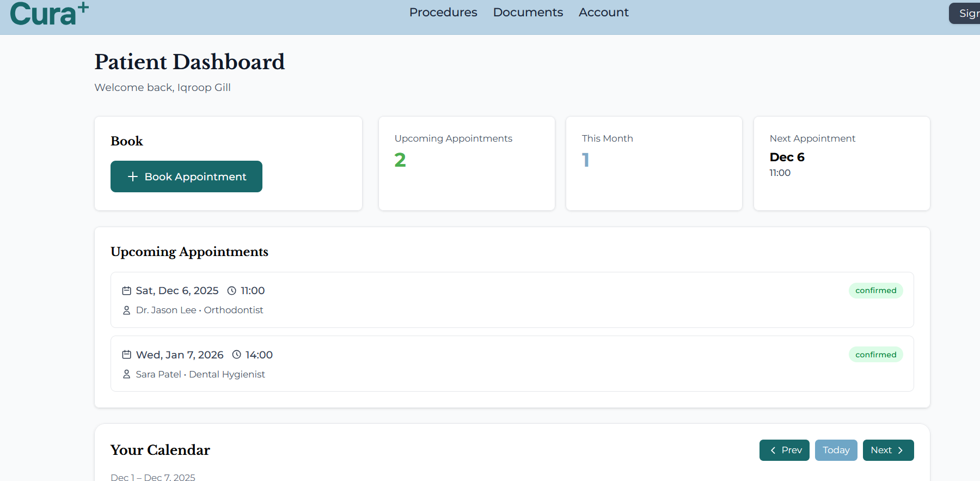Select the confirmed badge on Jan 7 appointment
The image size is (980, 481).
tap(875, 355)
